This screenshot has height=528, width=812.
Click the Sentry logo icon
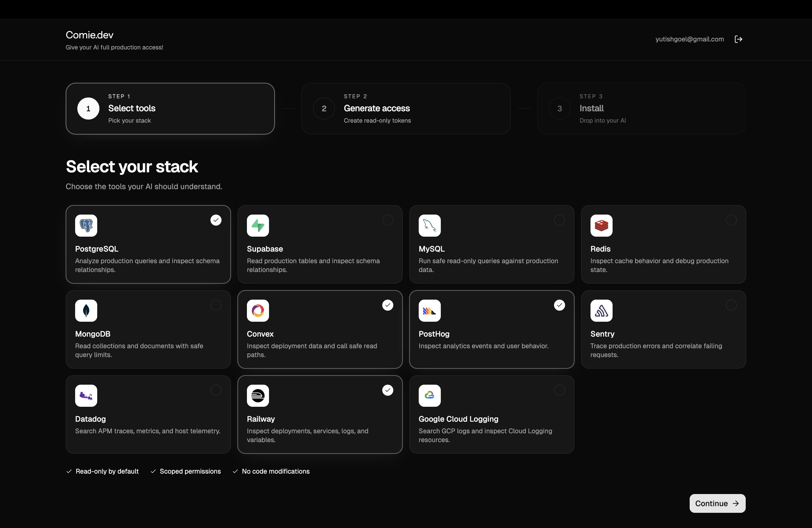602,311
